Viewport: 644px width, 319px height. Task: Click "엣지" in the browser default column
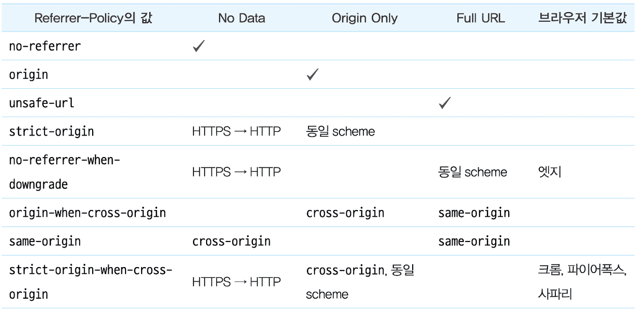tap(549, 172)
